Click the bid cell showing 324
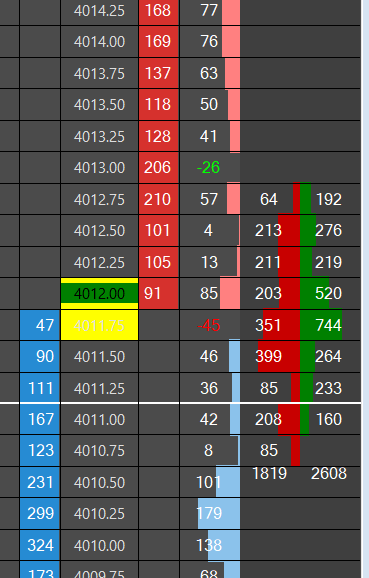Screen dimensions: 369x578 [40, 545]
